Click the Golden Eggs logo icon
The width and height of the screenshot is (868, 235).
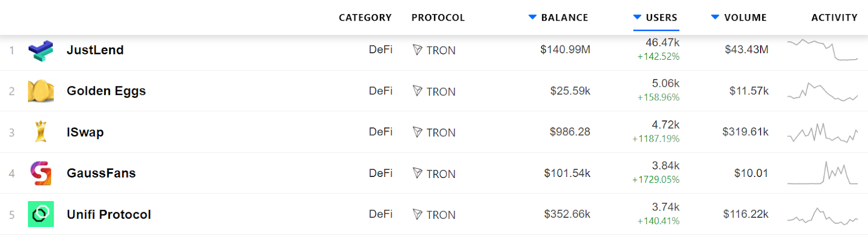tap(41, 91)
